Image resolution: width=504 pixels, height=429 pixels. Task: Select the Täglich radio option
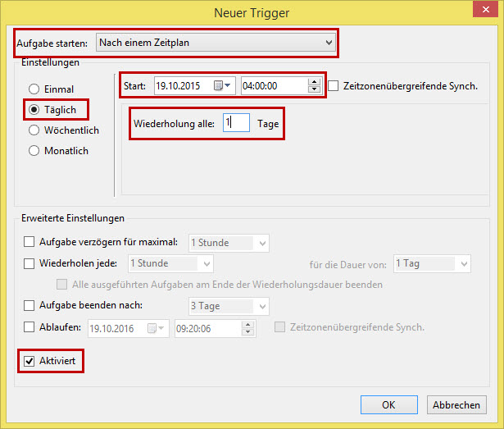click(34, 109)
